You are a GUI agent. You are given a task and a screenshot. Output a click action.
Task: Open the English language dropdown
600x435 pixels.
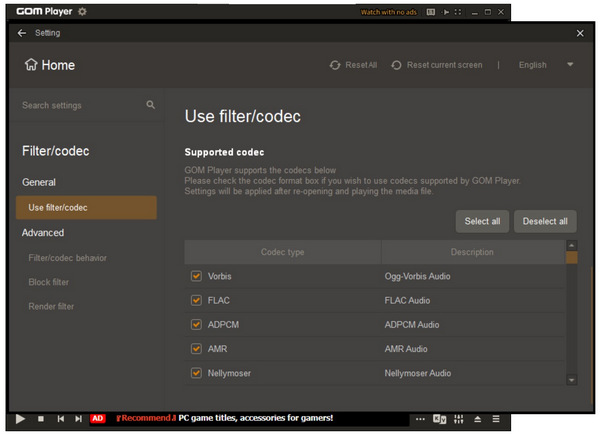tap(545, 65)
